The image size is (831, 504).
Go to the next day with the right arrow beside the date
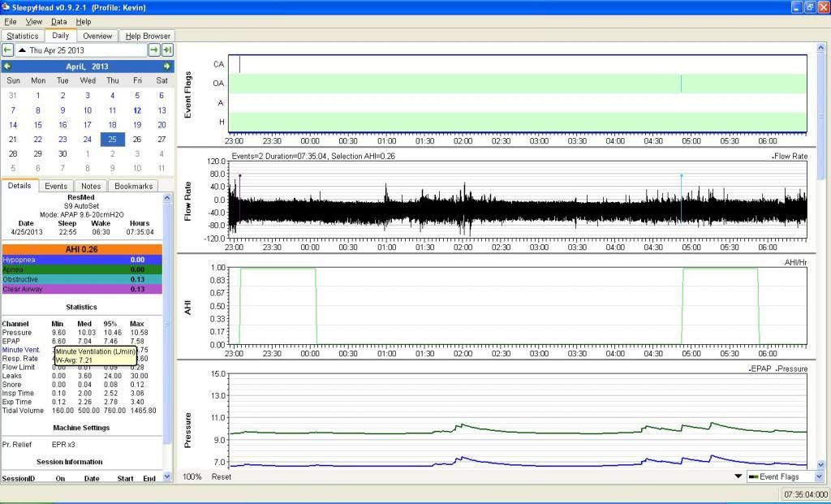[153, 50]
